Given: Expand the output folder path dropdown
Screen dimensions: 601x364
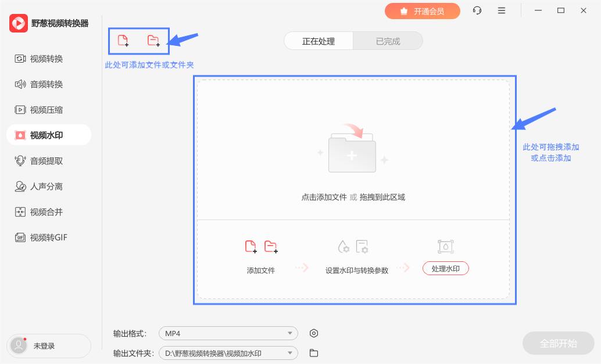Looking at the screenshot, I should pos(228,353).
